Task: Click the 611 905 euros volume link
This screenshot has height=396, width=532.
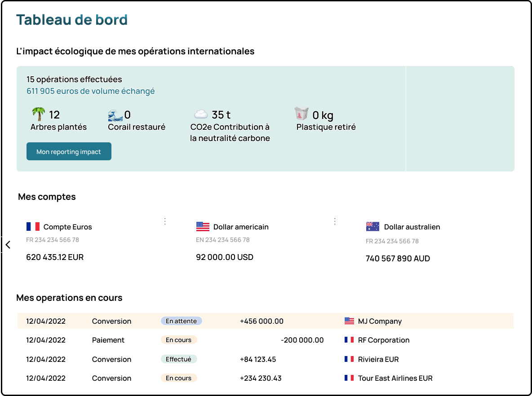Action: point(90,91)
